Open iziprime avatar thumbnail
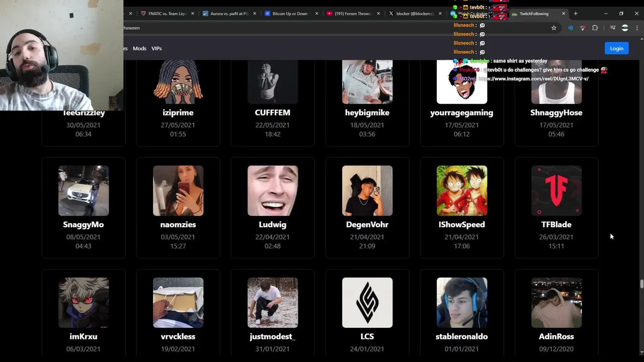Image resolution: width=644 pixels, height=362 pixels. (178, 82)
